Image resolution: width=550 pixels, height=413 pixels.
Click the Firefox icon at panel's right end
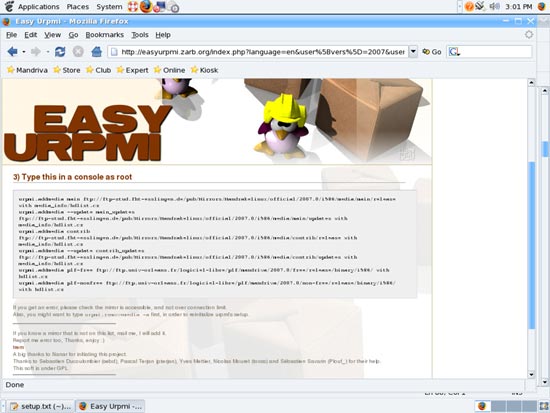pyautogui.click(x=542, y=6)
